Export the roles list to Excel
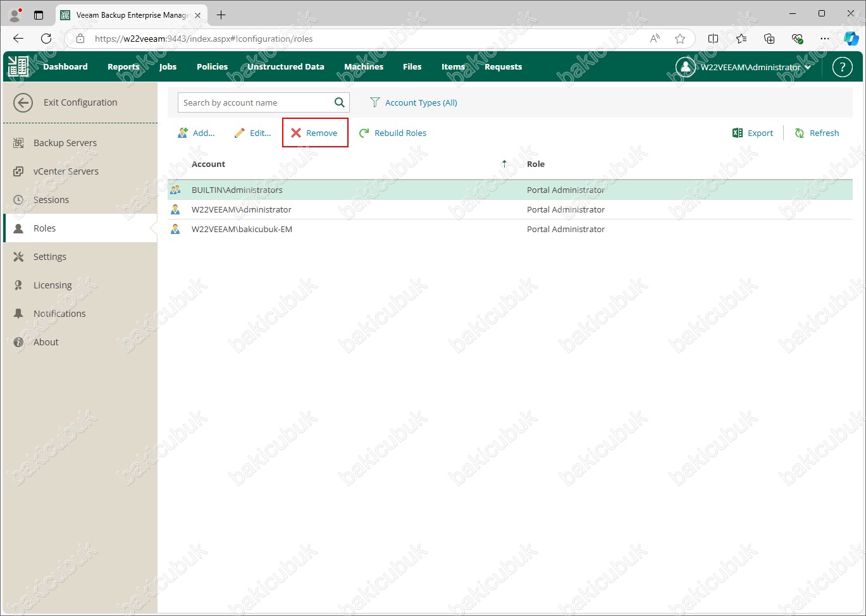This screenshot has width=866, height=616. [753, 133]
